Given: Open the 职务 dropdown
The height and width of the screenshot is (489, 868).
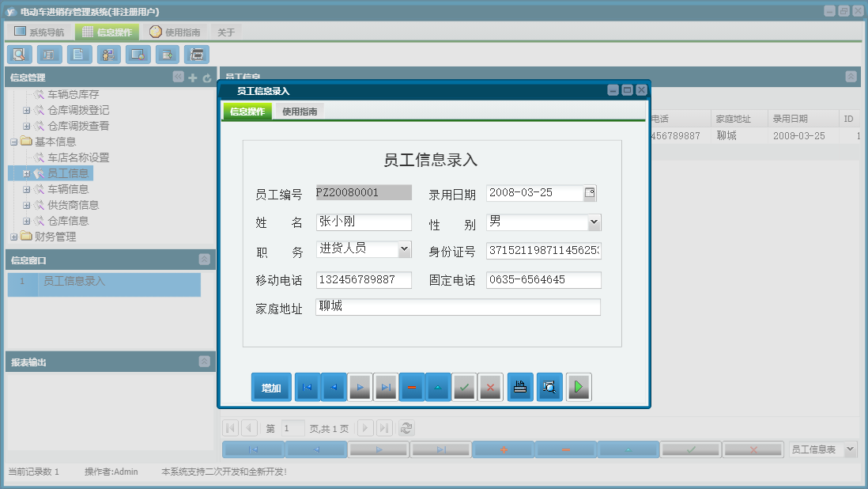Looking at the screenshot, I should [405, 249].
